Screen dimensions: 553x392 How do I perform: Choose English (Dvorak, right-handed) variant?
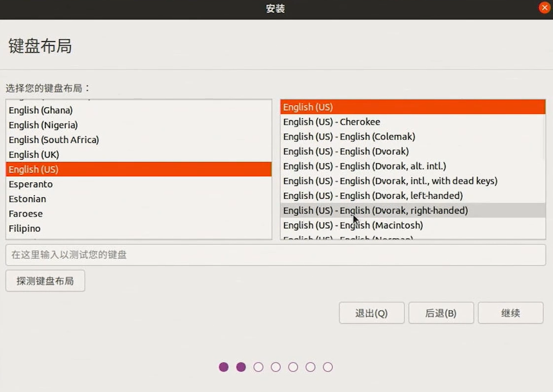click(x=413, y=210)
